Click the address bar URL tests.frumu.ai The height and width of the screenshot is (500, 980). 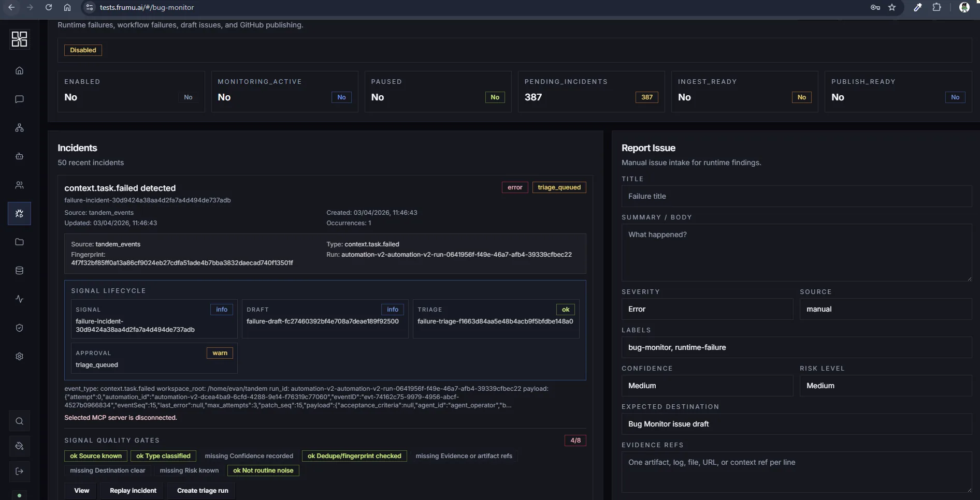click(x=147, y=7)
